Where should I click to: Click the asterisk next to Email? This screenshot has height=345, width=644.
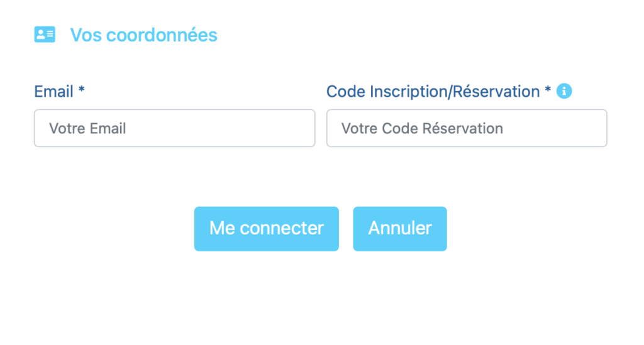(x=81, y=92)
